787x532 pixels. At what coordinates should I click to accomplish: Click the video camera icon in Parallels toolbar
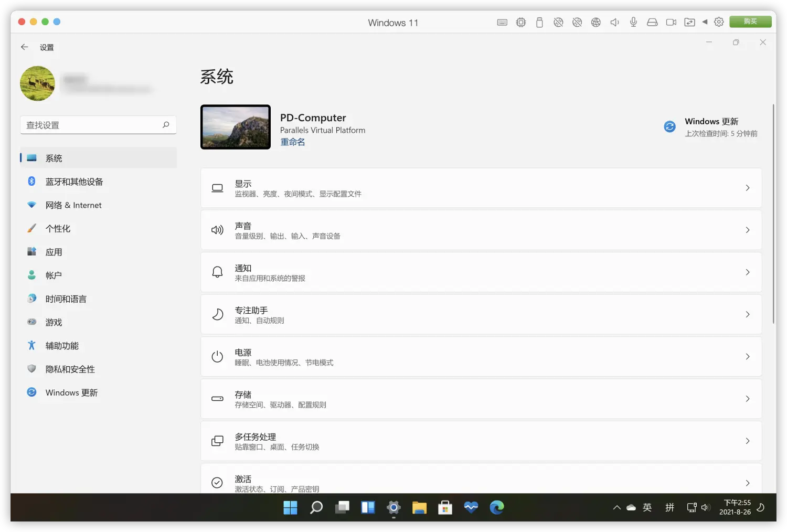671,22
